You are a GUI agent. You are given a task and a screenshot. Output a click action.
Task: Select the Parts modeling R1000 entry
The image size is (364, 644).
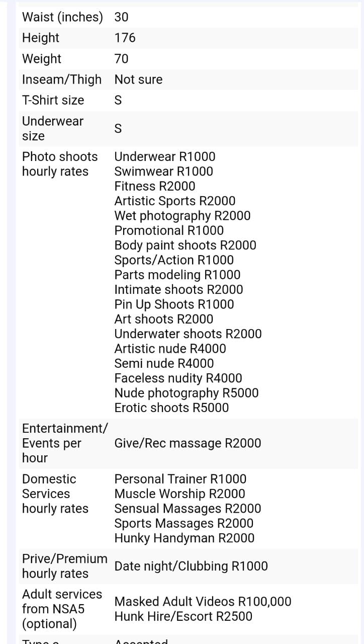177,275
